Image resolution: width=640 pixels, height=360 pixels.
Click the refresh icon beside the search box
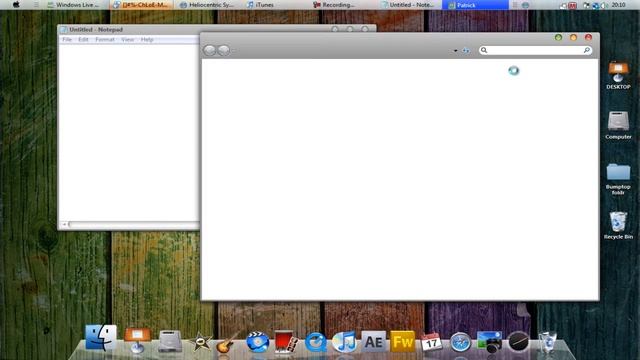tap(466, 51)
